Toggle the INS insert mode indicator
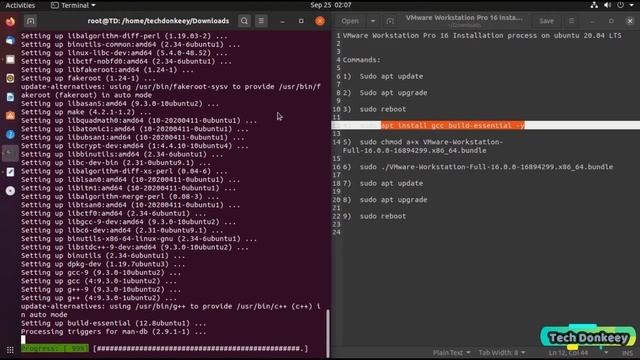 click(x=627, y=353)
